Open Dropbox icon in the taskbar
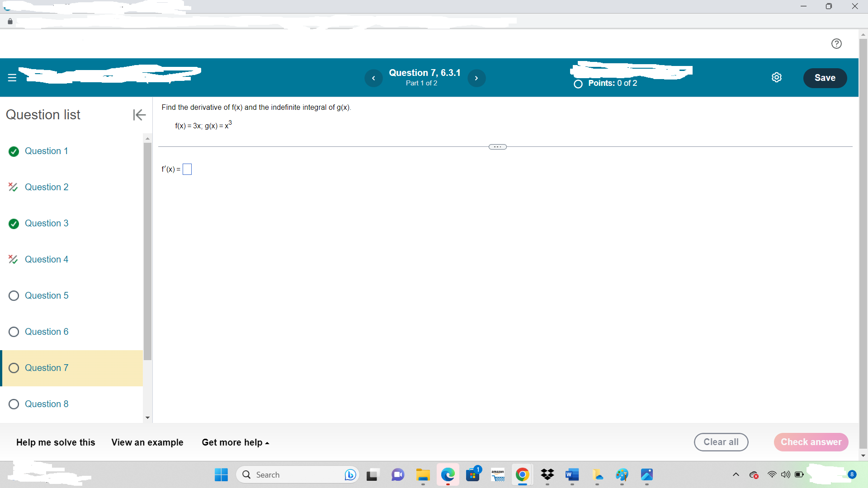The height and width of the screenshot is (488, 868). tap(547, 474)
